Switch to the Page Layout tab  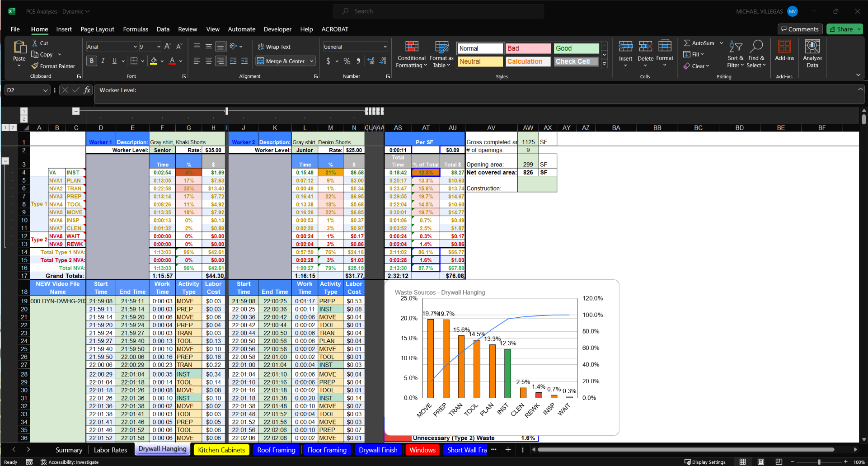click(97, 29)
